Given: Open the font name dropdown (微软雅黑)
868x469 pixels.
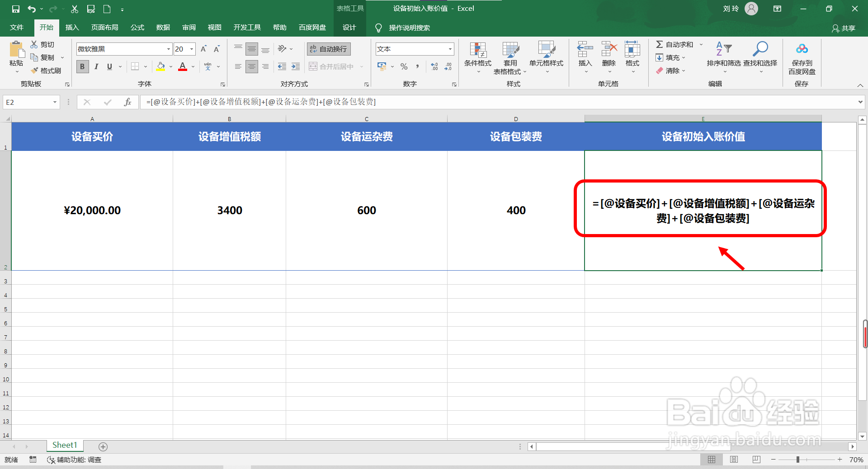Looking at the screenshot, I should tap(169, 49).
